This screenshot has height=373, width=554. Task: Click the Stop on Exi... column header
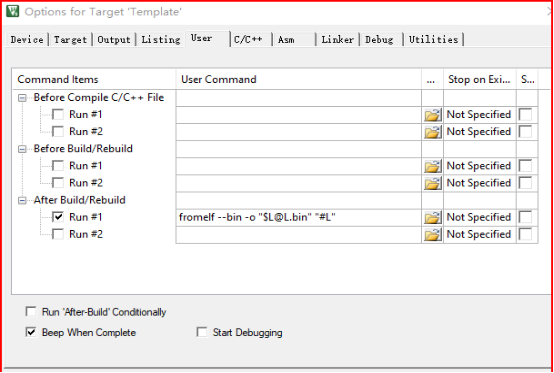[479, 79]
